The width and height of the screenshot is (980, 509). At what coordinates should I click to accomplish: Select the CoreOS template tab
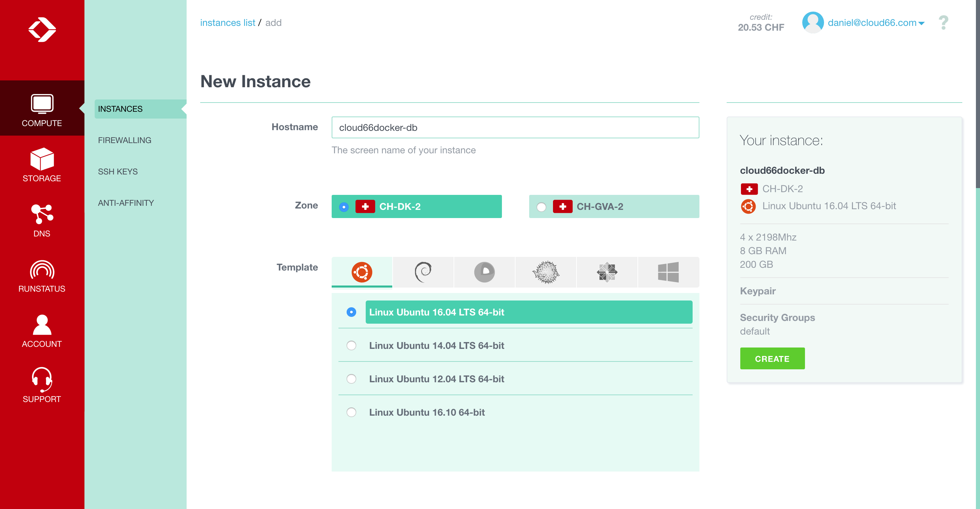[484, 272]
